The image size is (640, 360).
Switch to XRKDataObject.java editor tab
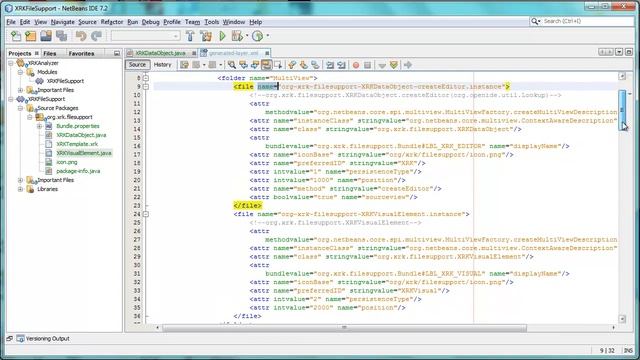point(160,53)
